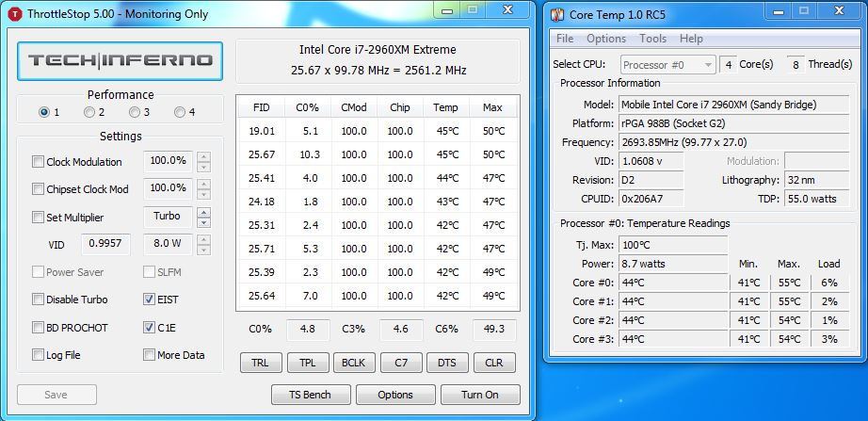This screenshot has height=421, width=868.
Task: Click the Power field 8.7 watts
Action: (673, 264)
